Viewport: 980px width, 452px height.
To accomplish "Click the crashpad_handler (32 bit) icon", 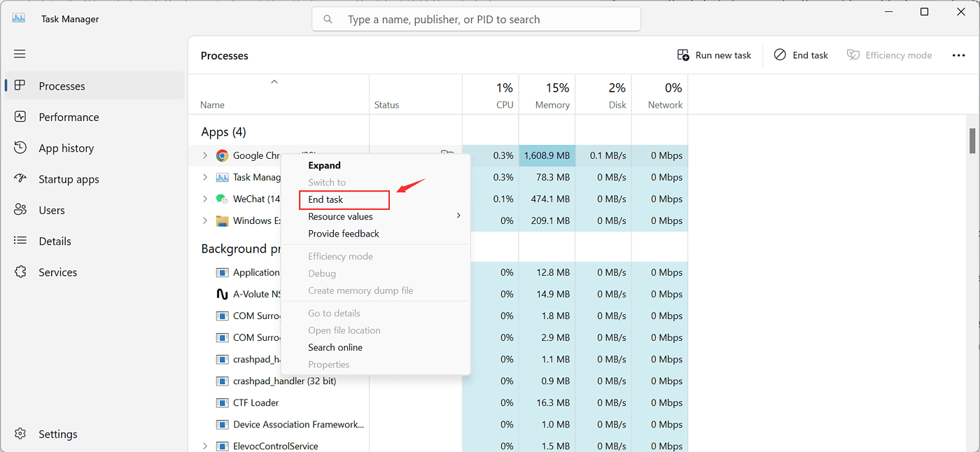I will [x=223, y=381].
